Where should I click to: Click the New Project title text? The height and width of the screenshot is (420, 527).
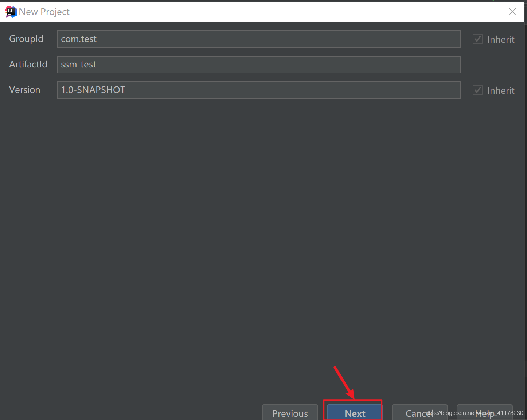pos(44,12)
